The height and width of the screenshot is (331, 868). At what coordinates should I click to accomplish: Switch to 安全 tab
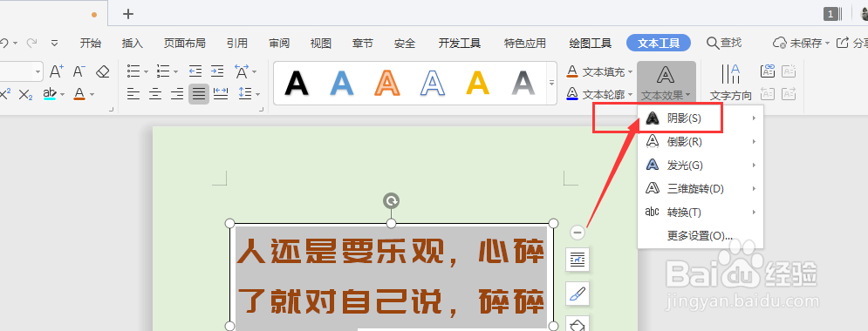pyautogui.click(x=405, y=43)
